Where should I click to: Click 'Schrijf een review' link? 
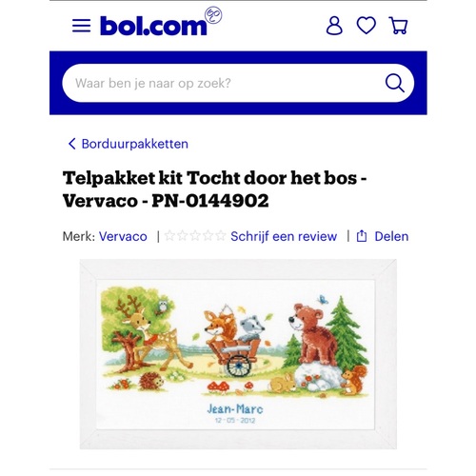coord(284,236)
